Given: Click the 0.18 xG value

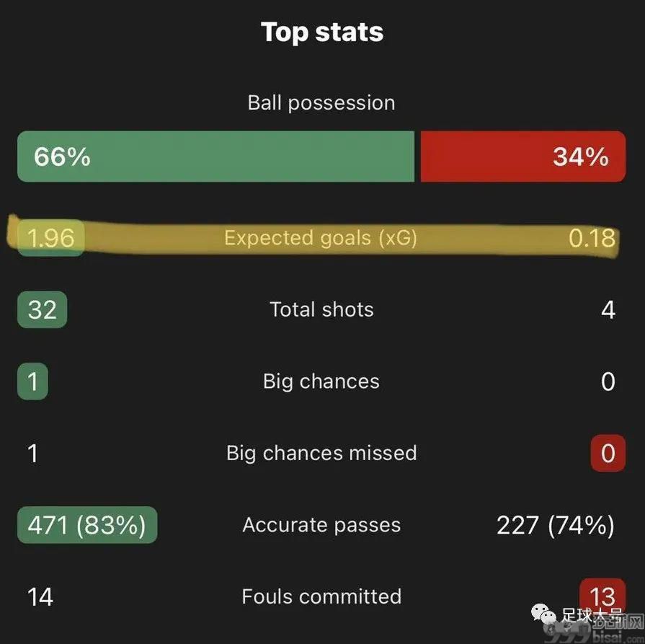Looking at the screenshot, I should point(592,238).
